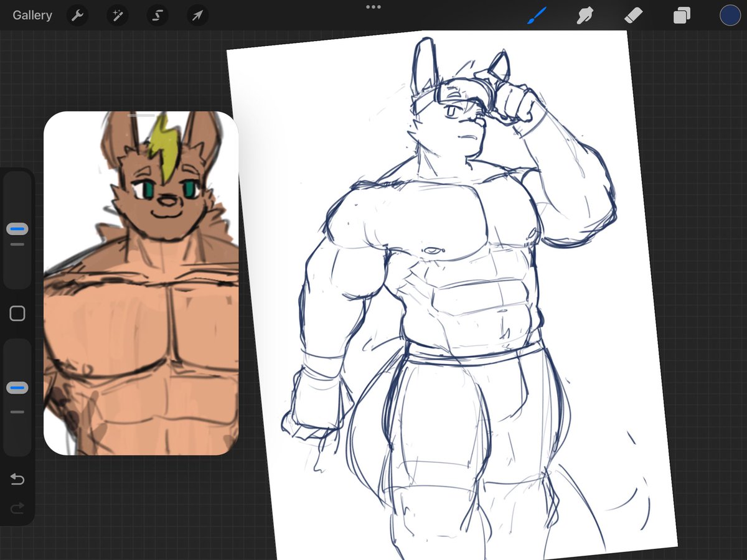Tap the reference window top grab handle

141,115
